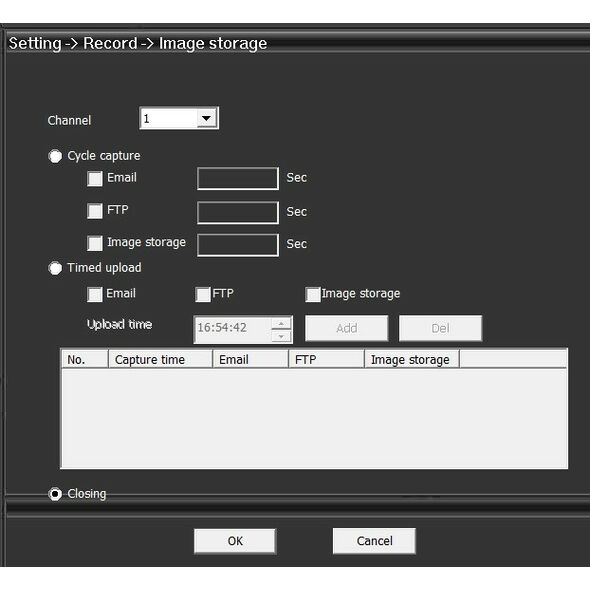This screenshot has height=590, width=590.
Task: Click the FTP interval seconds field
Action: click(238, 212)
